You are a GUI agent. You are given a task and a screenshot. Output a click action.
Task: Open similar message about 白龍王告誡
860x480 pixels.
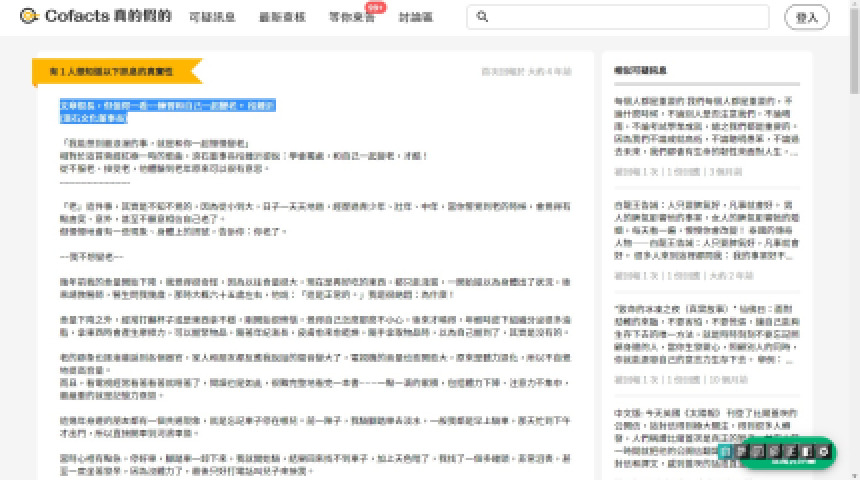(717, 230)
